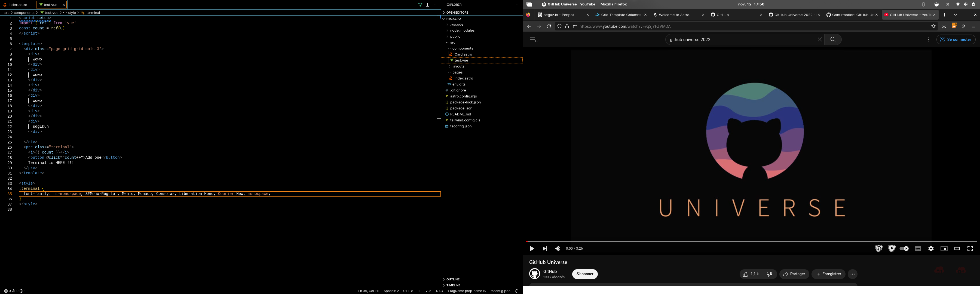This screenshot has width=980, height=294.
Task: Switch to the index.astro editor tab
Action: coord(18,5)
